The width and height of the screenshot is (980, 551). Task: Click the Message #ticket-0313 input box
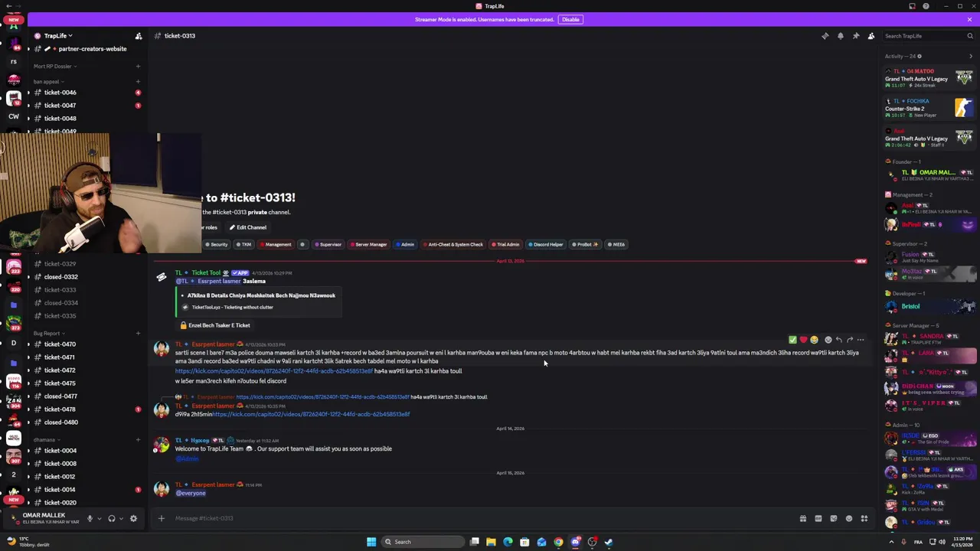tap(482, 519)
